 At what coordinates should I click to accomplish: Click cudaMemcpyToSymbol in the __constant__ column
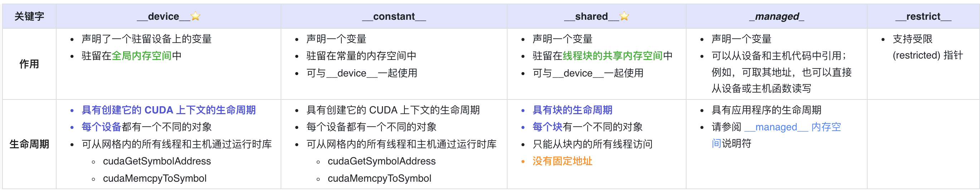pos(379,178)
